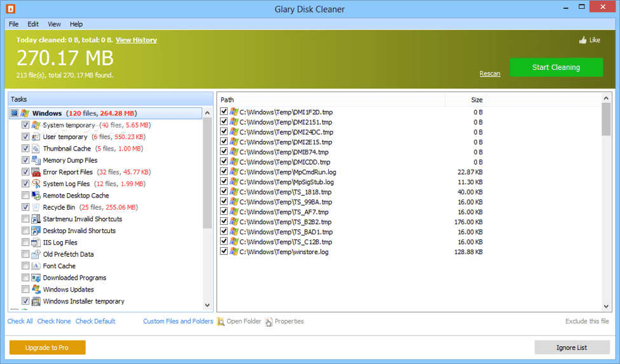620x364 pixels.
Task: Uncheck the winstore.log file checkbox
Action: pos(224,252)
